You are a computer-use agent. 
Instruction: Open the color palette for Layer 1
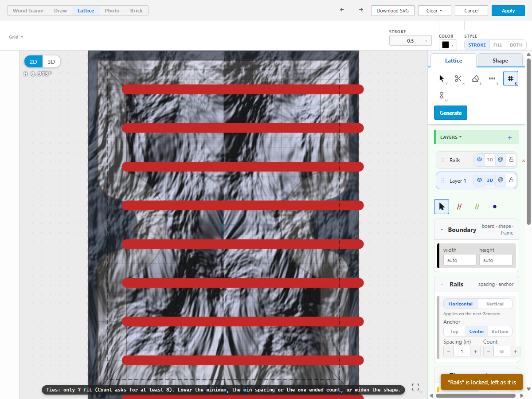coord(501,180)
